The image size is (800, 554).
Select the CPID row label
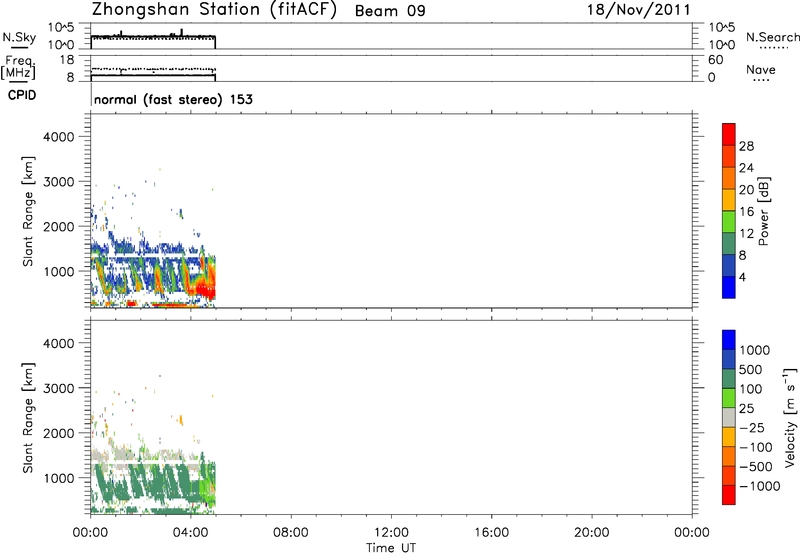(x=22, y=95)
